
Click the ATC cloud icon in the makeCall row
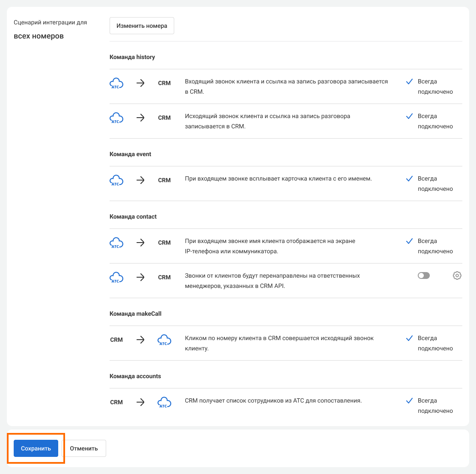164,340
